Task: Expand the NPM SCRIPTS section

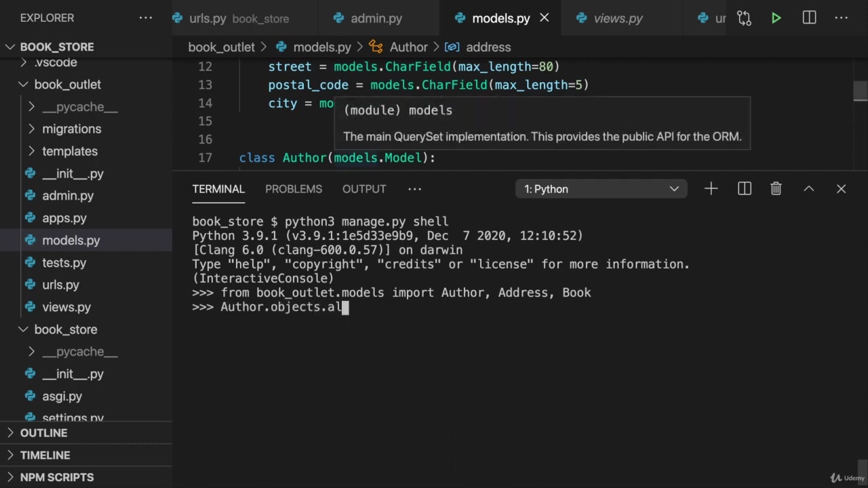Action: tap(57, 477)
